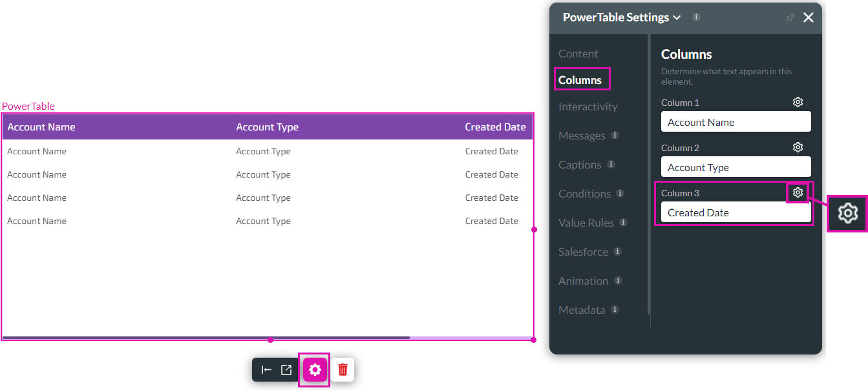This screenshot has height=390, width=868.
Task: Click the external link icon below the table
Action: pos(285,369)
